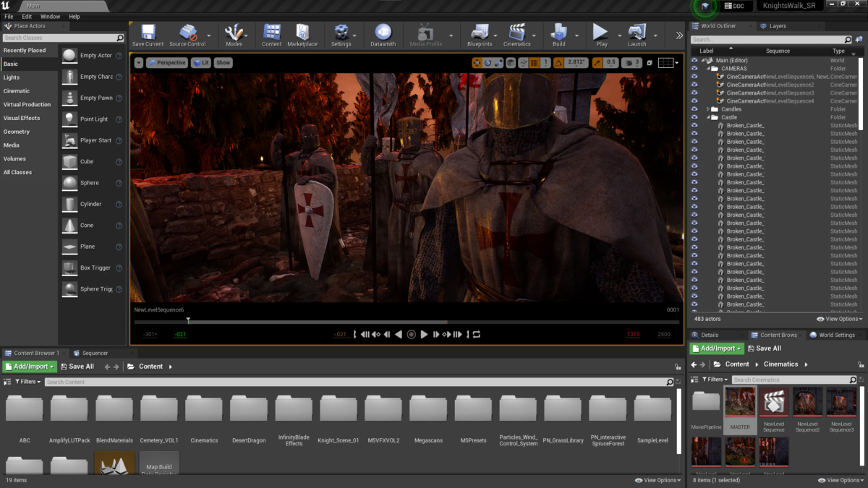
Task: Open the MASTER sequence thumbnail
Action: (740, 410)
